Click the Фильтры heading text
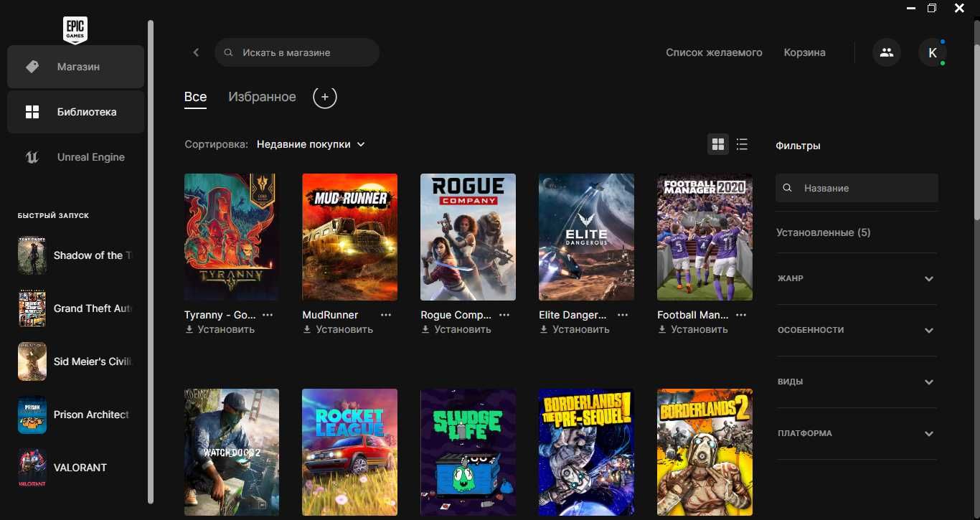Viewport: 980px width, 520px height. pyautogui.click(x=798, y=146)
